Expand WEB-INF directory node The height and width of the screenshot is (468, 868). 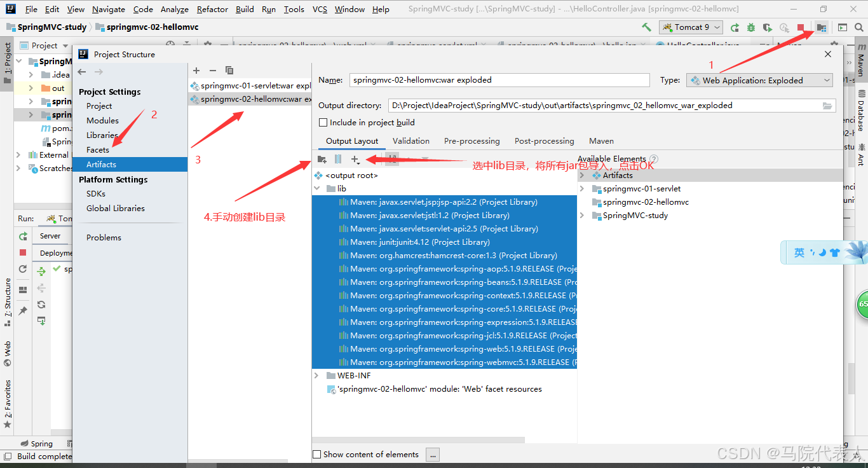[317, 376]
